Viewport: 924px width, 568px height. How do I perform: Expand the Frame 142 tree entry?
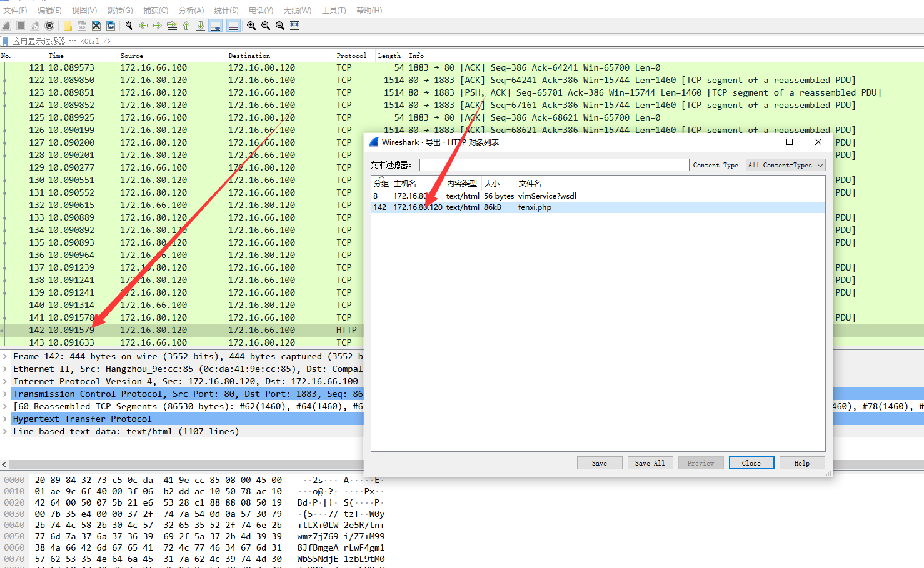pos(5,356)
